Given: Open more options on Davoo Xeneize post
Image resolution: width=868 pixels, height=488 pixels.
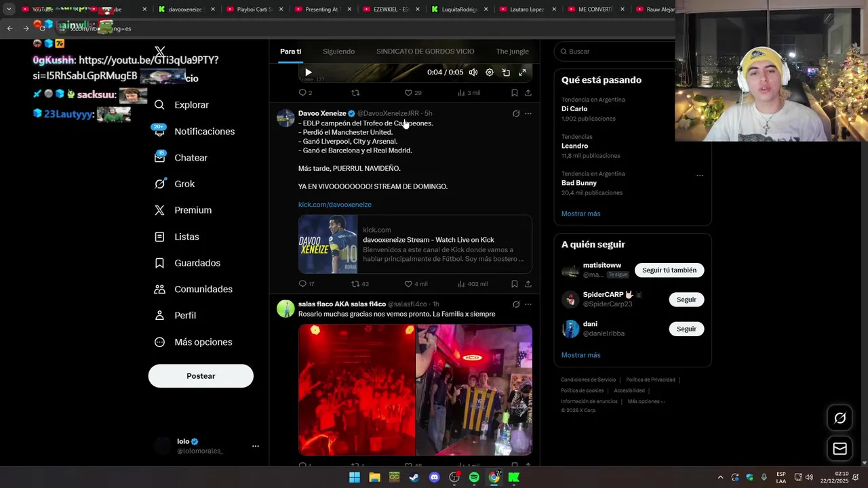Looking at the screenshot, I should pos(528,114).
